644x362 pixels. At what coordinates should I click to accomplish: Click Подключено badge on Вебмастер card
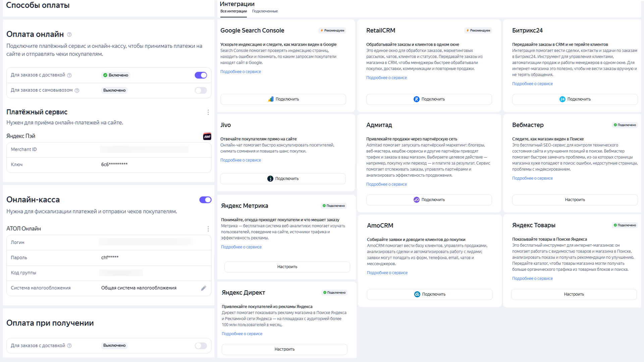(625, 125)
